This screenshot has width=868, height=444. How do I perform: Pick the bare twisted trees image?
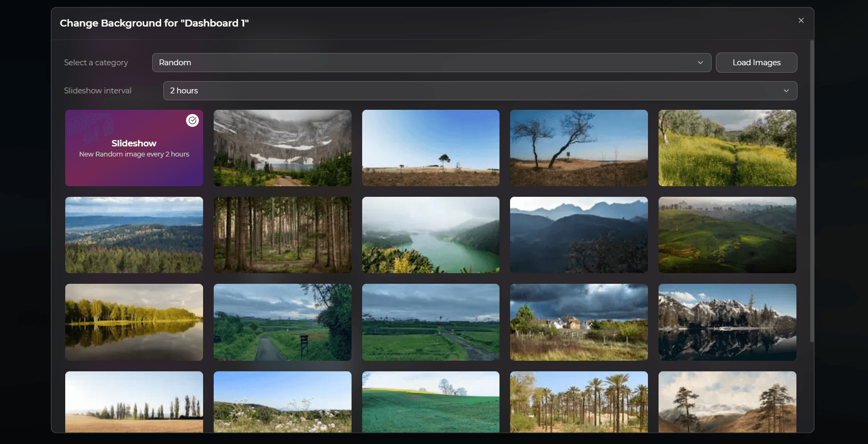pos(578,148)
